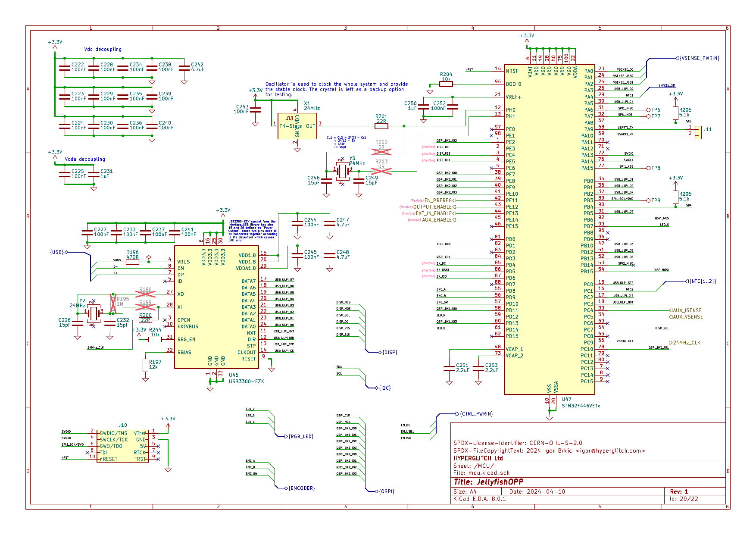Screen dimensions: 756x535
Task: Click the 'Title: JellyfishOPP' title block field
Action: click(488, 482)
